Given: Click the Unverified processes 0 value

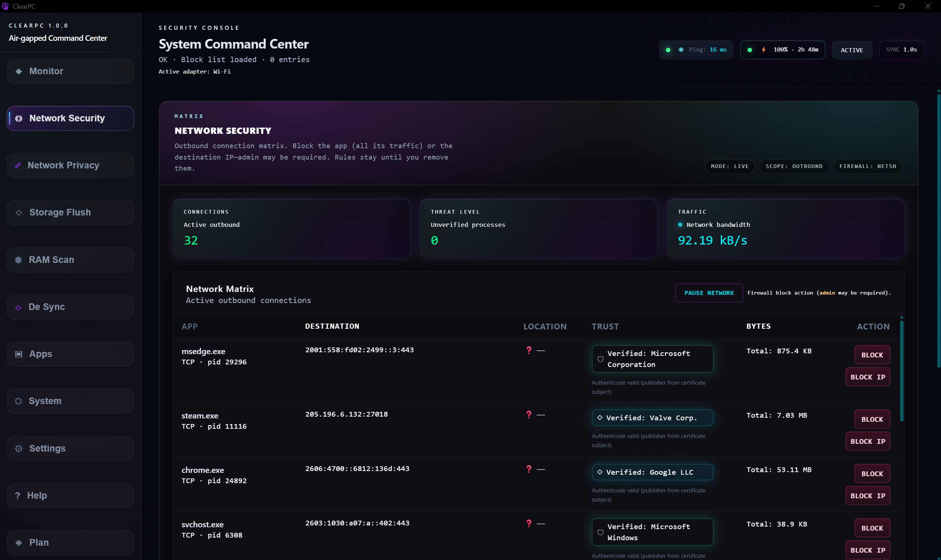Looking at the screenshot, I should coord(434,240).
